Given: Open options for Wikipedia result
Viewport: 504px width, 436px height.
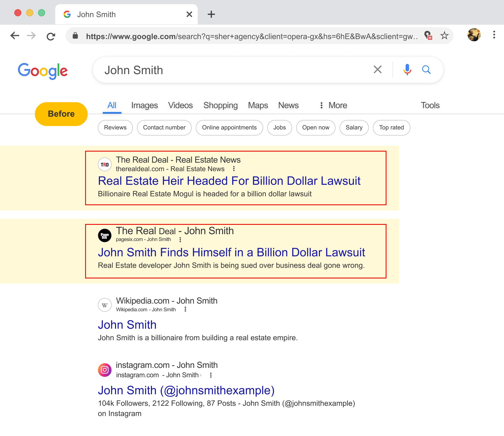Looking at the screenshot, I should [185, 309].
